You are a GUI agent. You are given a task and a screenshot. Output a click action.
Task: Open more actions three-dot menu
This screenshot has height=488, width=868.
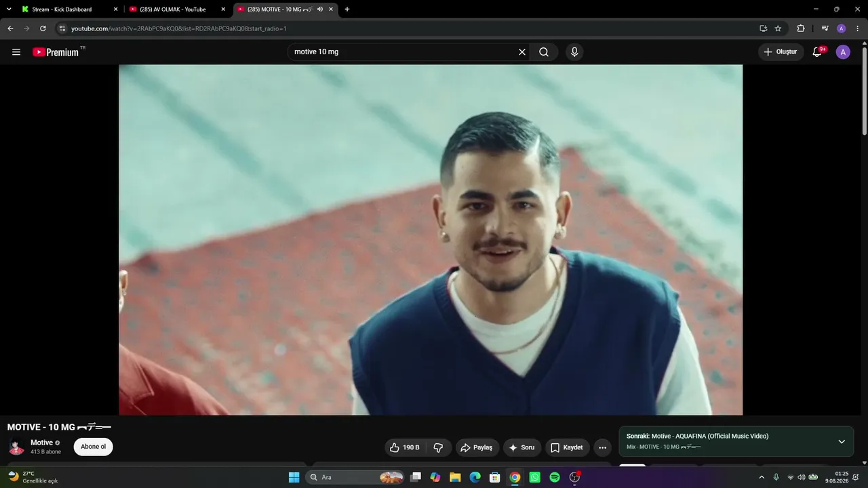tap(602, 447)
